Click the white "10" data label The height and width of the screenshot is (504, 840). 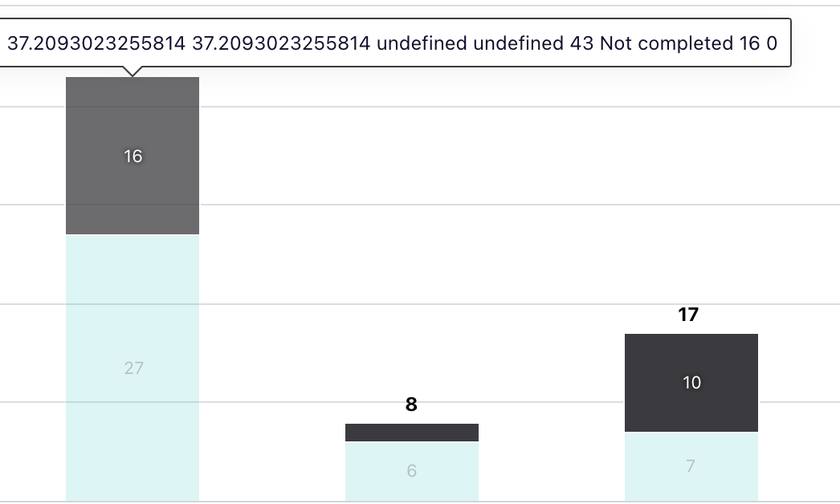pos(691,383)
